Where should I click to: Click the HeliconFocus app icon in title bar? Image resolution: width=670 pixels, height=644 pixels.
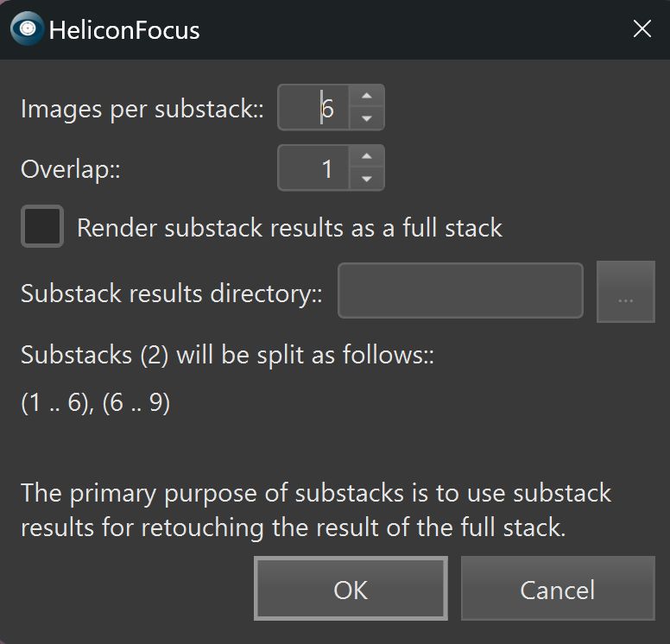click(x=27, y=29)
